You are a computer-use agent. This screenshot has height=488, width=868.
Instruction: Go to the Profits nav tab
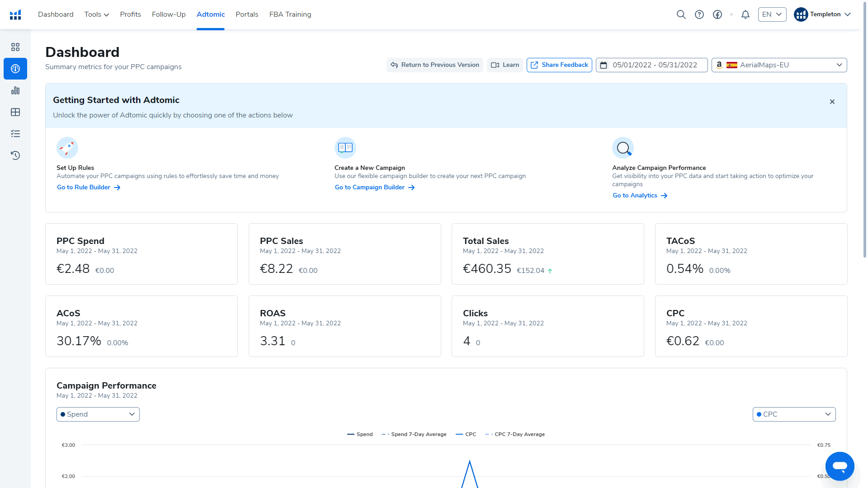point(131,14)
